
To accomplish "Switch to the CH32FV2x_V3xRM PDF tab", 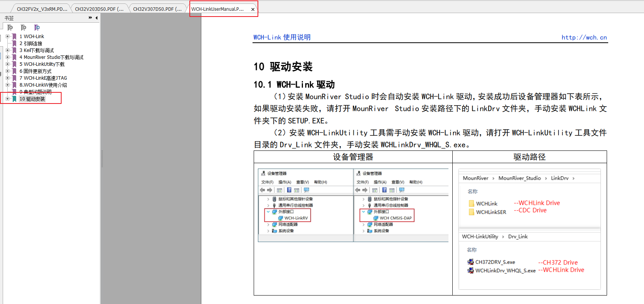I will (x=42, y=9).
